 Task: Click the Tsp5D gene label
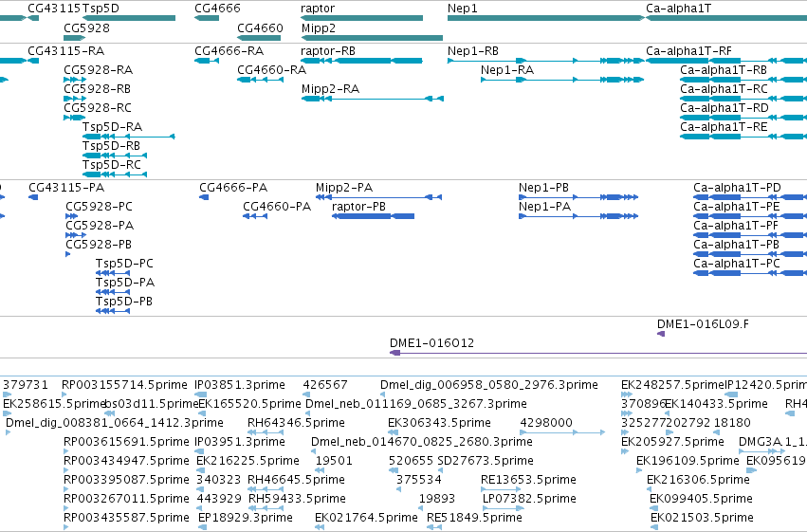[x=101, y=9]
